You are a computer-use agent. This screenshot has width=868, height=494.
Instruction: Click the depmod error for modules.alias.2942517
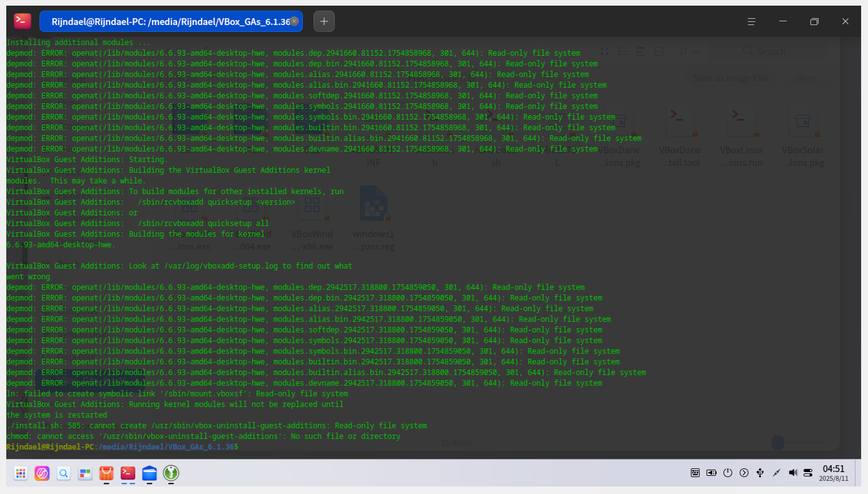coord(300,309)
